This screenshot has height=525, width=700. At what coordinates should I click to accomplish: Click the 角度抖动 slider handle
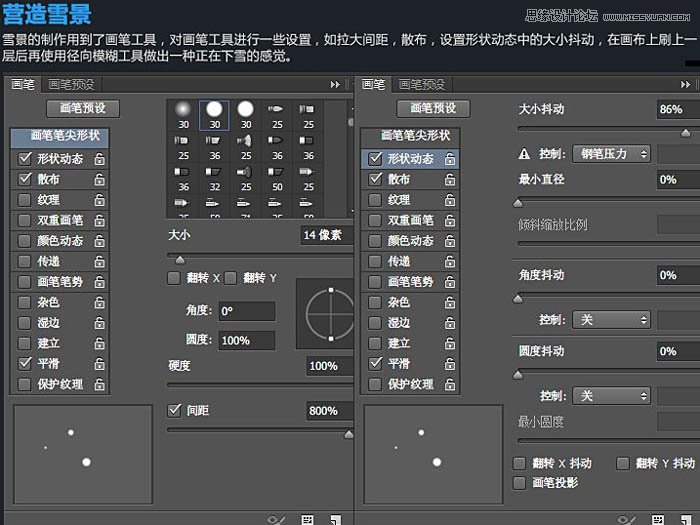(x=518, y=299)
